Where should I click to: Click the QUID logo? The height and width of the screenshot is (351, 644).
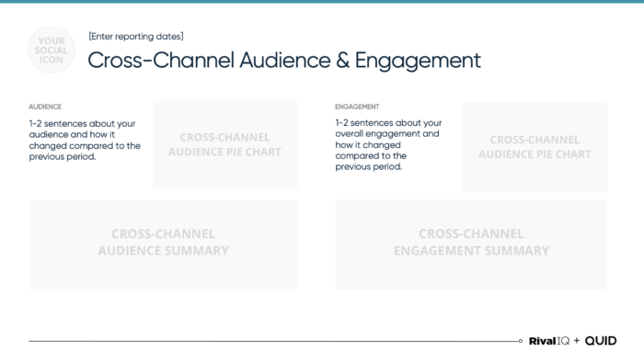click(x=601, y=341)
